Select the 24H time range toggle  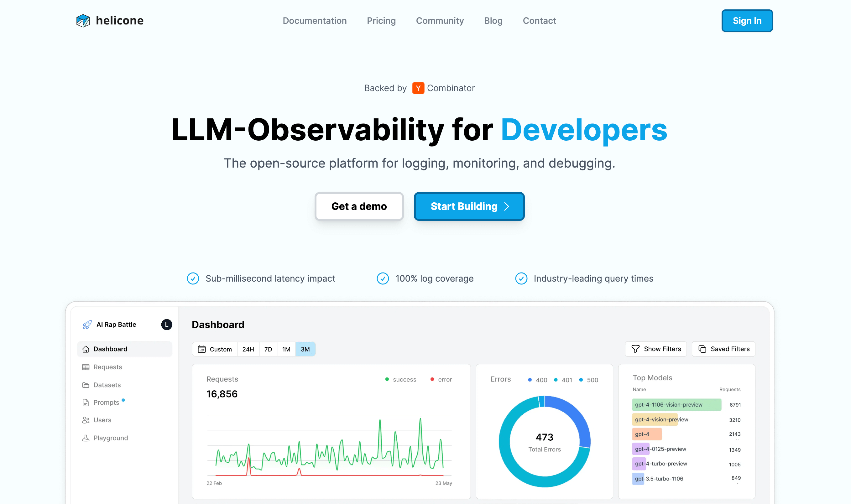tap(248, 349)
